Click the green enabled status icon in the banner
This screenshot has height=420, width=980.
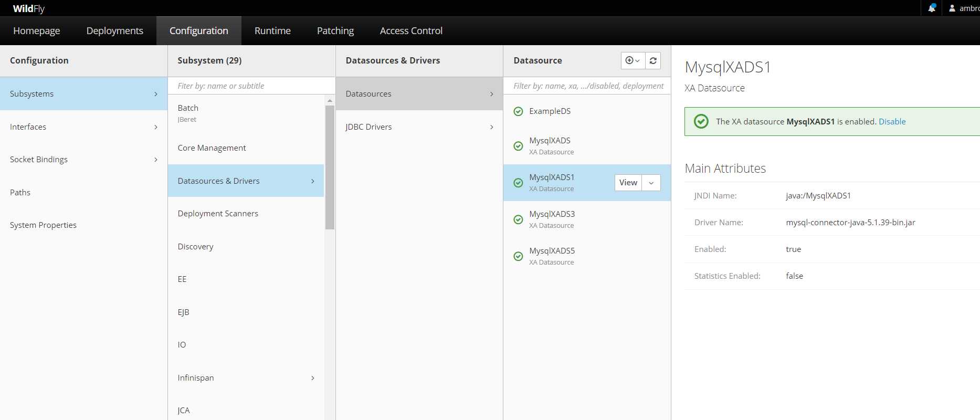pyautogui.click(x=701, y=121)
